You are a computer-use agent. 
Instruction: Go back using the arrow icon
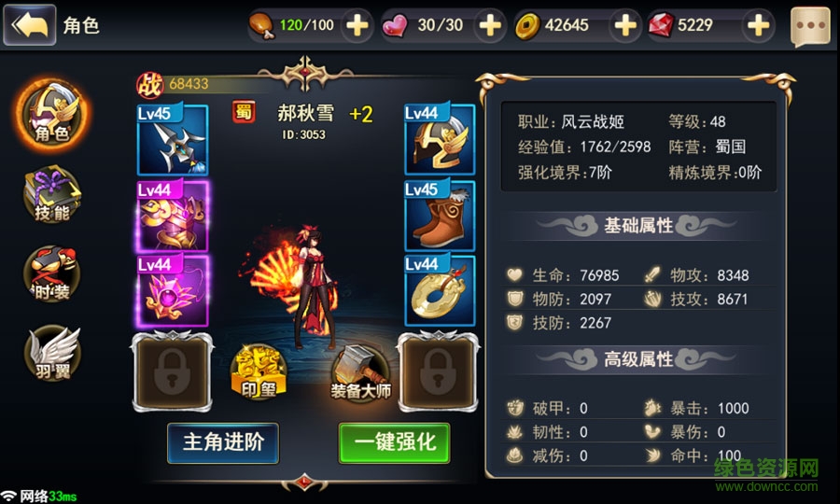click(x=30, y=24)
